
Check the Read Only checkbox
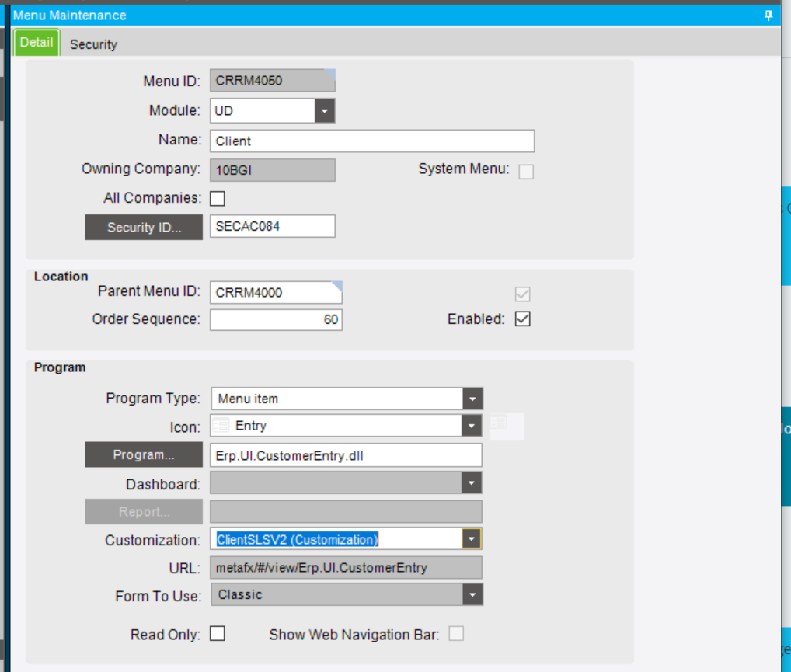tap(217, 633)
